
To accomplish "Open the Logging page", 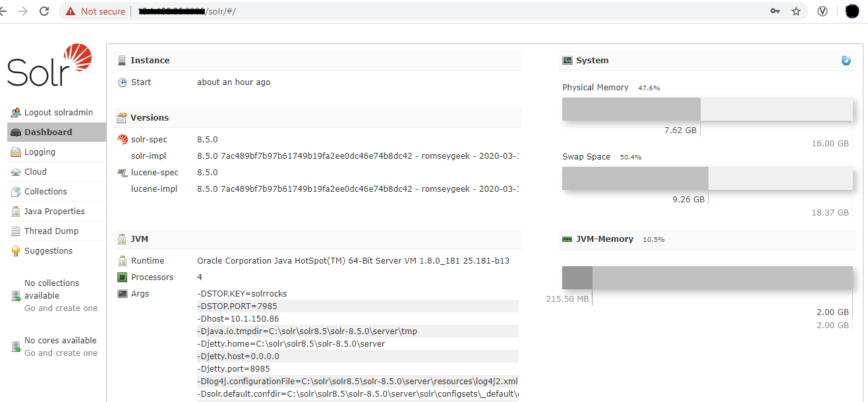I will click(40, 152).
